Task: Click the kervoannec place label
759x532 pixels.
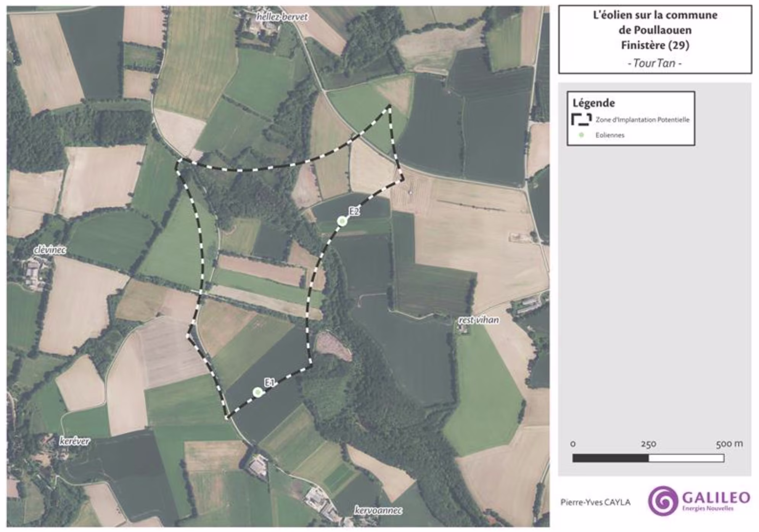Action: [378, 510]
